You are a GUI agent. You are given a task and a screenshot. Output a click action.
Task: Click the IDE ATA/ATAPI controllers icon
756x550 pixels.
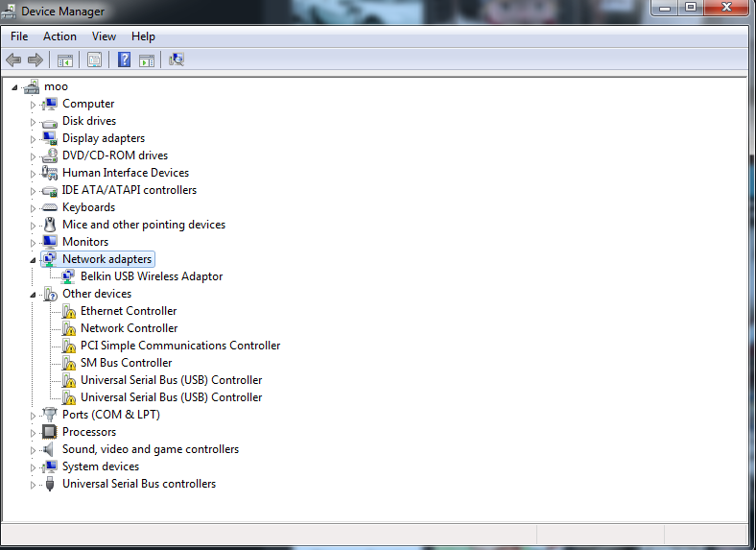tap(50, 191)
